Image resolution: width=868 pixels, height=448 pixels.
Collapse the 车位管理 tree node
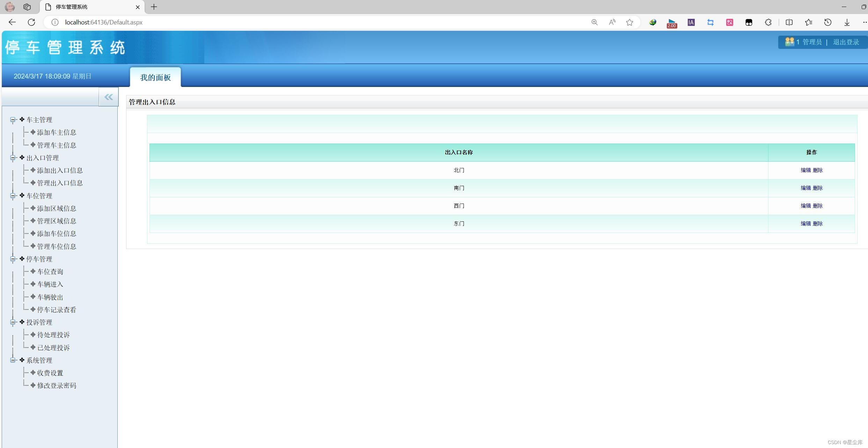coord(13,196)
